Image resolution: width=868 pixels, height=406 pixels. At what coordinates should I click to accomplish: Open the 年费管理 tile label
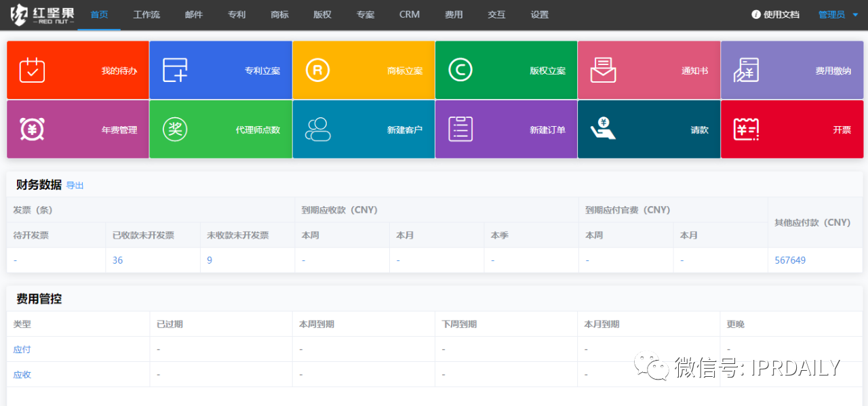coord(119,129)
